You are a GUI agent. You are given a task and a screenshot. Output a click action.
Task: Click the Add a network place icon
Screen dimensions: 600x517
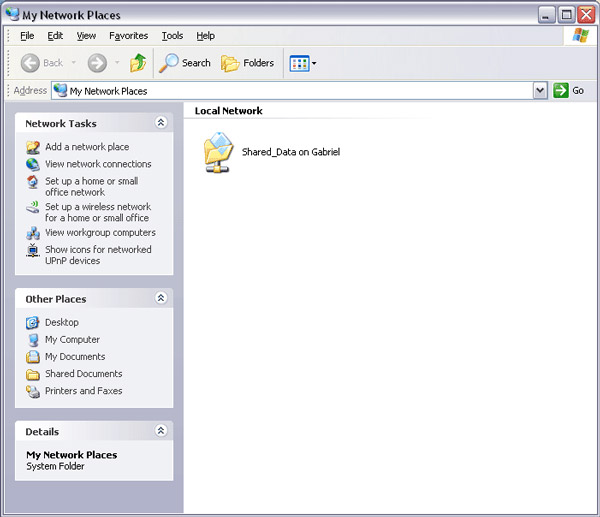pyautogui.click(x=33, y=147)
